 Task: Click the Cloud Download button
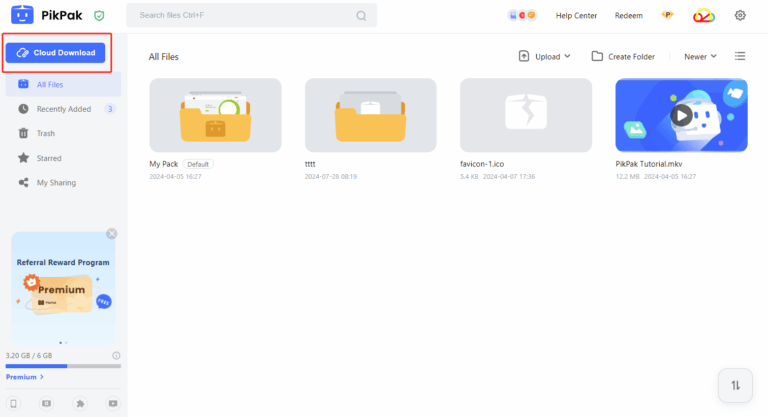tap(55, 52)
